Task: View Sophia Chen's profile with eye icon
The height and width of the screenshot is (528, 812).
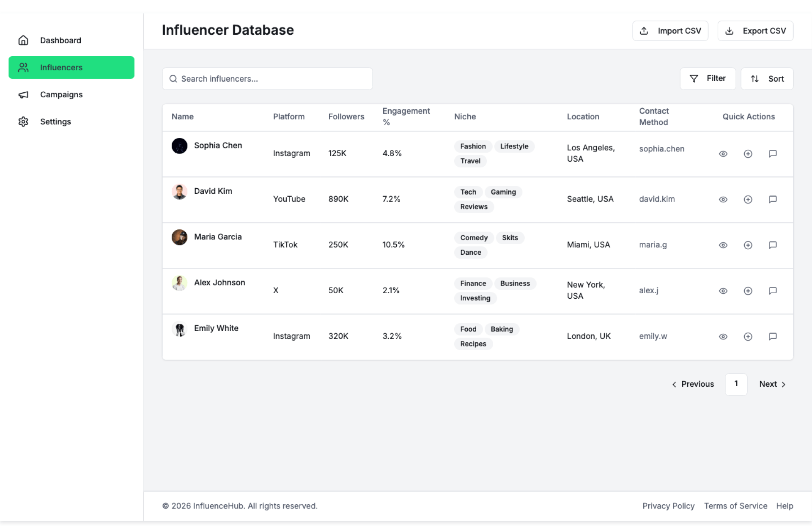Action: click(x=723, y=154)
